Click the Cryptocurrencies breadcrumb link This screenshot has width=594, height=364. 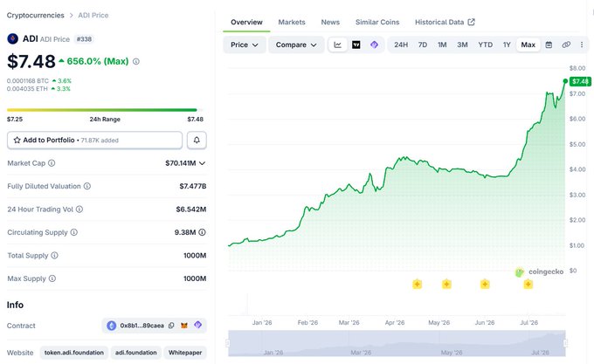click(36, 15)
